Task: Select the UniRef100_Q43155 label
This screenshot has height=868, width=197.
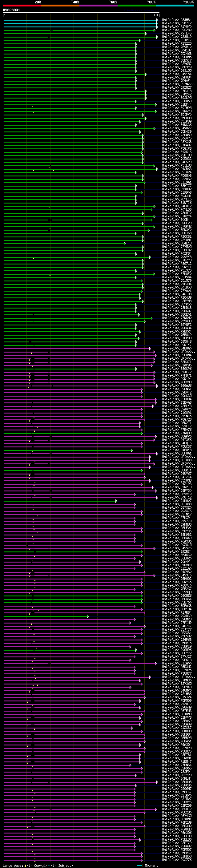Action: coord(176,71)
